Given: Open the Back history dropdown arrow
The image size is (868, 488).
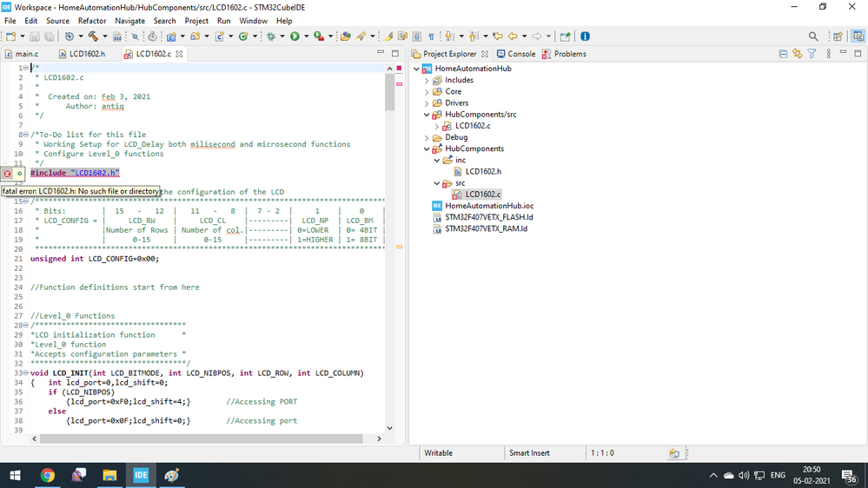Looking at the screenshot, I should click(524, 36).
